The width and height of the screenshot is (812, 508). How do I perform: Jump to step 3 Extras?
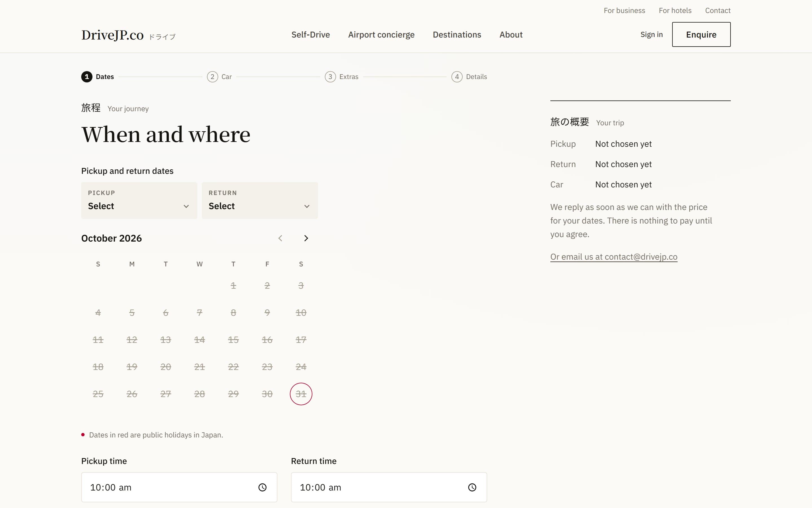pyautogui.click(x=342, y=77)
